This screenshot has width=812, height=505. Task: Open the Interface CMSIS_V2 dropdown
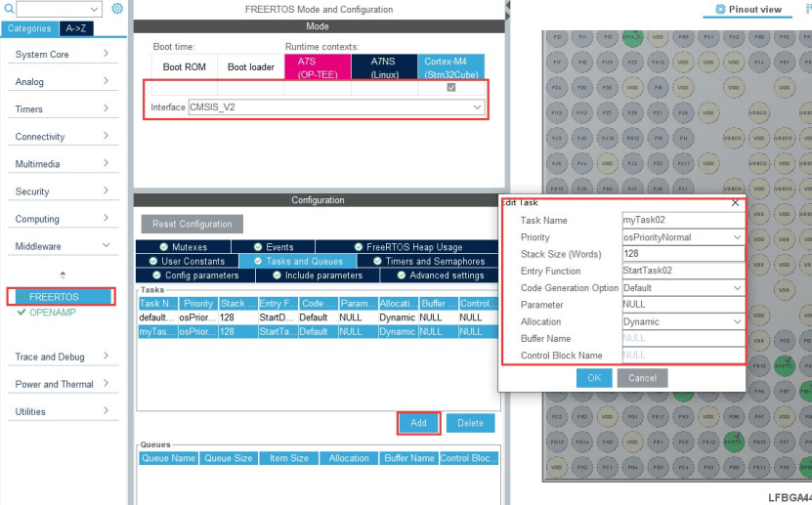pos(477,107)
